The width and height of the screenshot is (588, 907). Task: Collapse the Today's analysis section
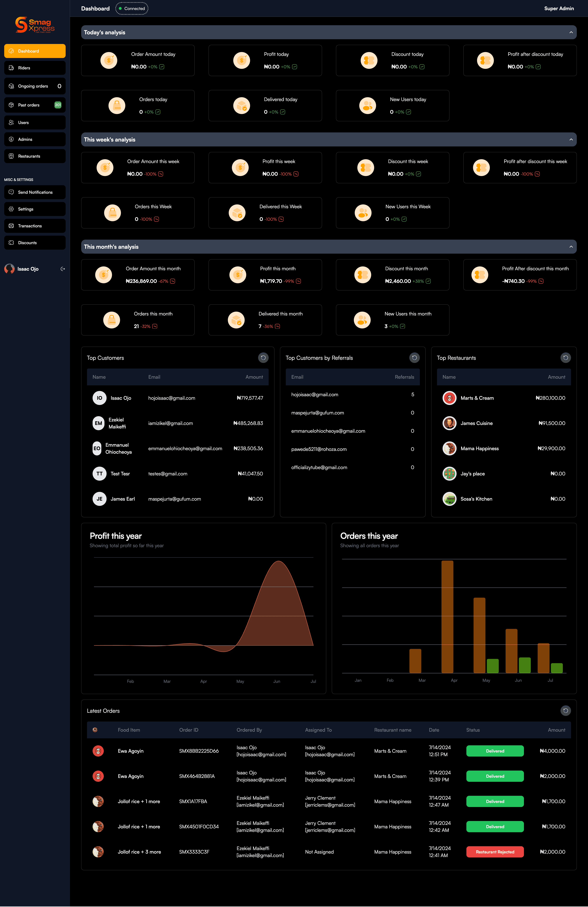tap(571, 32)
